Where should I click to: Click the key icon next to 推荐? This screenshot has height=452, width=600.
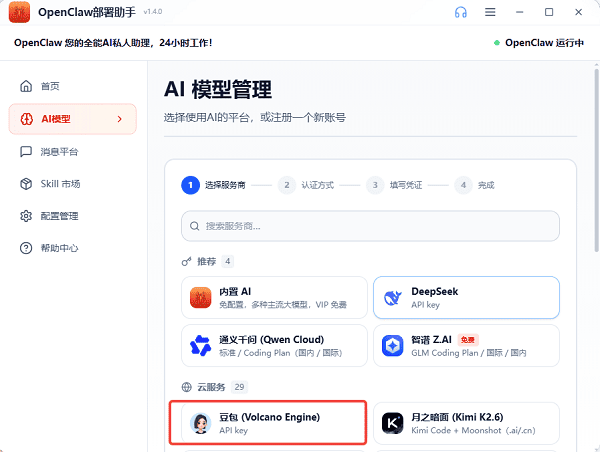(186, 262)
